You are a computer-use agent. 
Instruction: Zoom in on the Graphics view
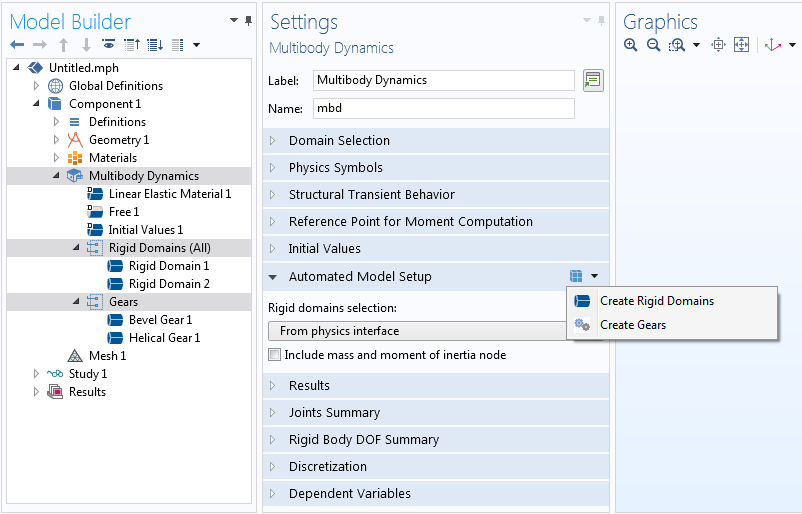[x=630, y=45]
